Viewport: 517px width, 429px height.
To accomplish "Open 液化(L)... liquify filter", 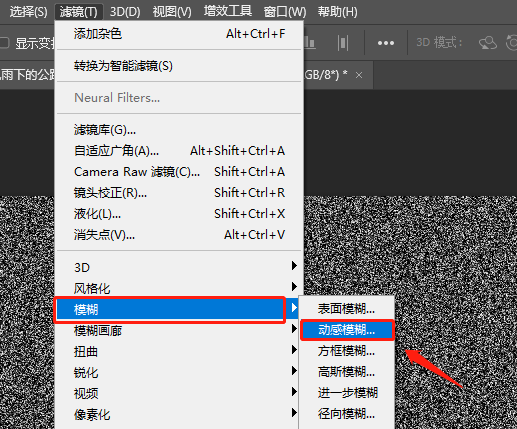I will tap(179, 214).
